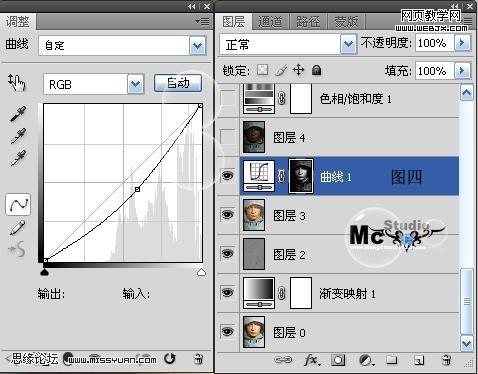Create a new fill or adjustment layer
Viewport: 478px width, 374px height.
366,360
